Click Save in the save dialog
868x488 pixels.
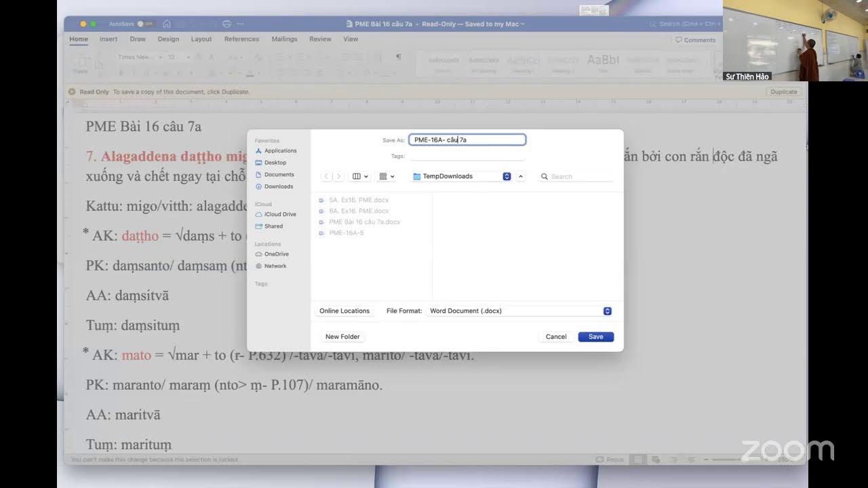click(x=595, y=337)
